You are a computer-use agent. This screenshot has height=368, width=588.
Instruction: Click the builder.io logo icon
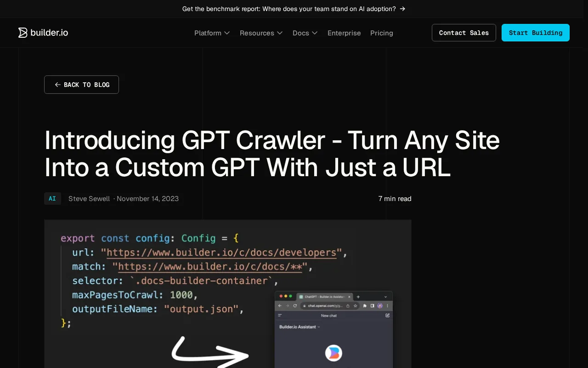[23, 33]
